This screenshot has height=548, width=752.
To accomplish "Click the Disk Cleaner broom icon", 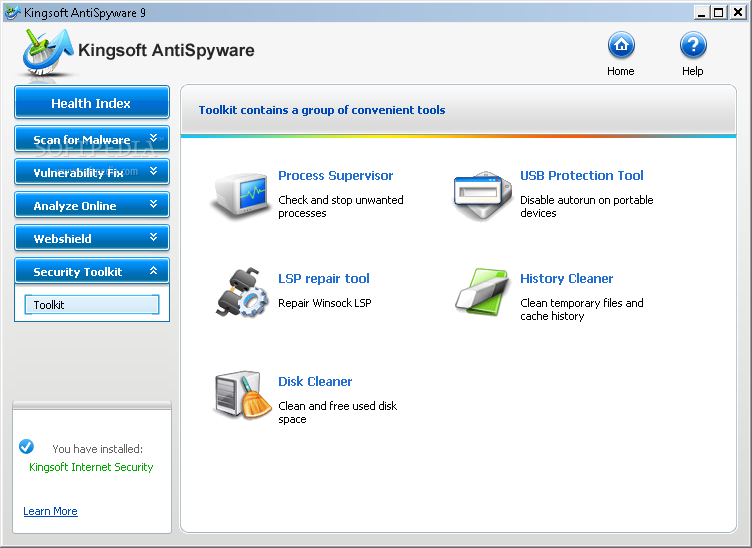I will tap(242, 395).
